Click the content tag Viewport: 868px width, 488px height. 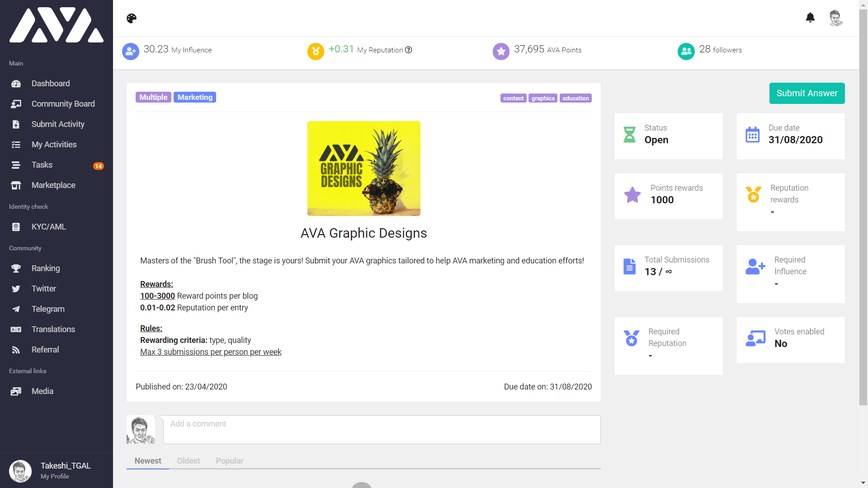pos(514,98)
